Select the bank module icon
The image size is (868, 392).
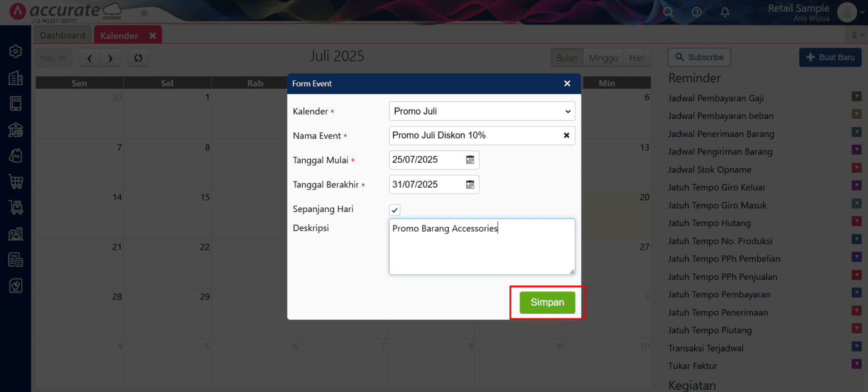pyautogui.click(x=16, y=130)
